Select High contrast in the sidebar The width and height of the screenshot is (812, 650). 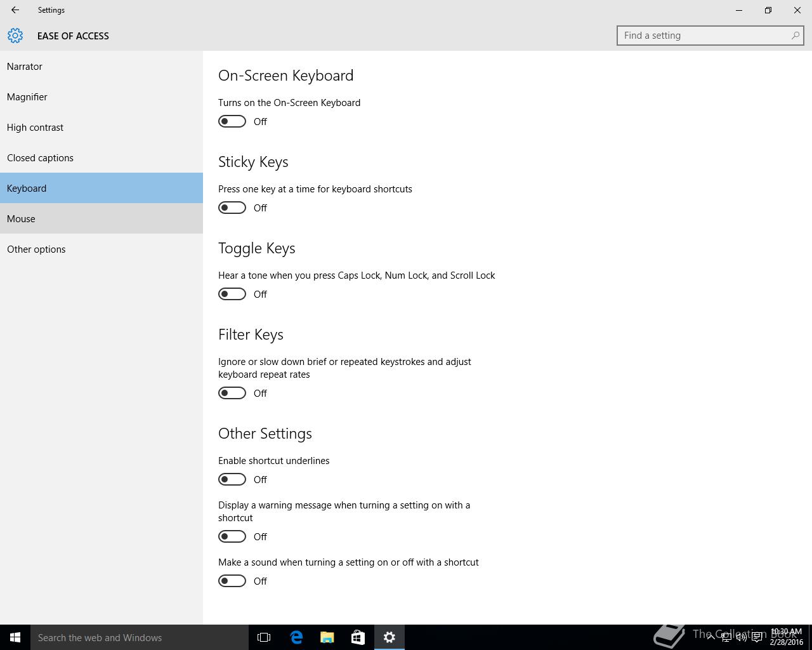tap(101, 127)
